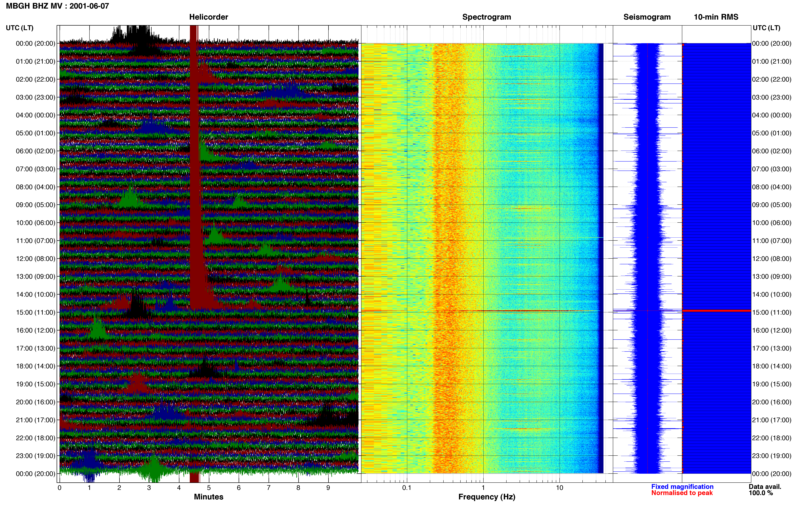Viewport: 812px width, 508px height.
Task: Click the 10-min RMS panel heading
Action: [716, 17]
